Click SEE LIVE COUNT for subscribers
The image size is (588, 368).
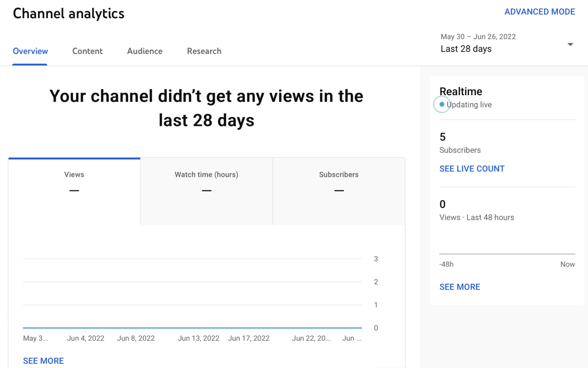(472, 168)
